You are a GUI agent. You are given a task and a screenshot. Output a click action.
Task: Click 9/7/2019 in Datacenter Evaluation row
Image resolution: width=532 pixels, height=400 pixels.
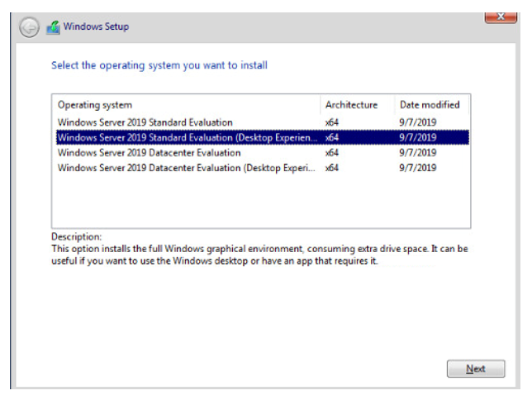418,152
